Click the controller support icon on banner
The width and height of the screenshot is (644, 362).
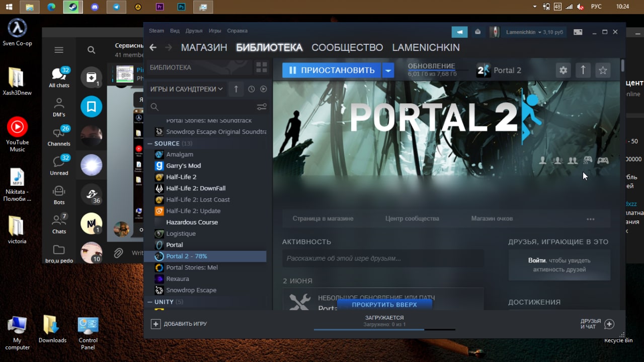603,161
